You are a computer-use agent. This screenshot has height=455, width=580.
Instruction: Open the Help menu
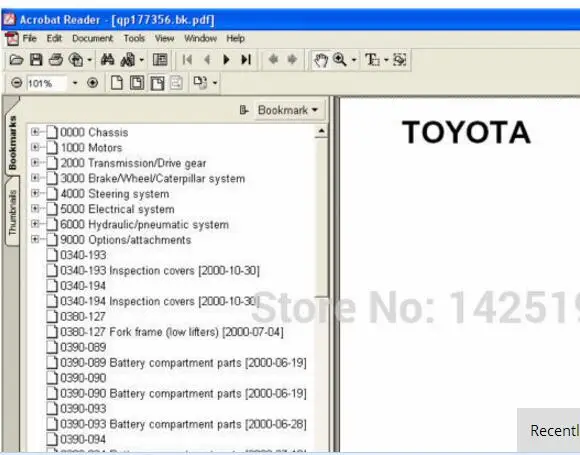[235, 38]
